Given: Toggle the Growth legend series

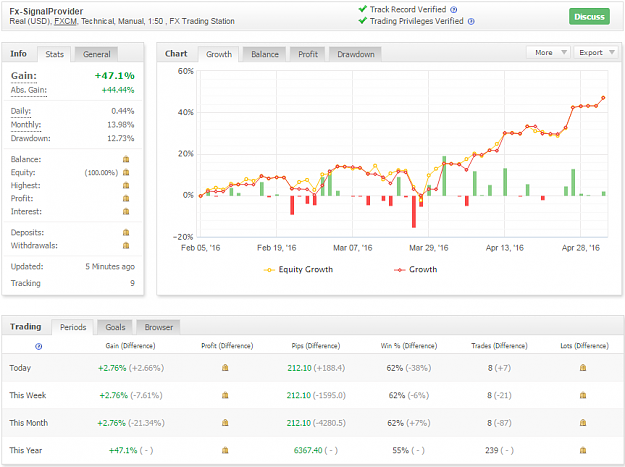Looking at the screenshot, I should point(415,270).
